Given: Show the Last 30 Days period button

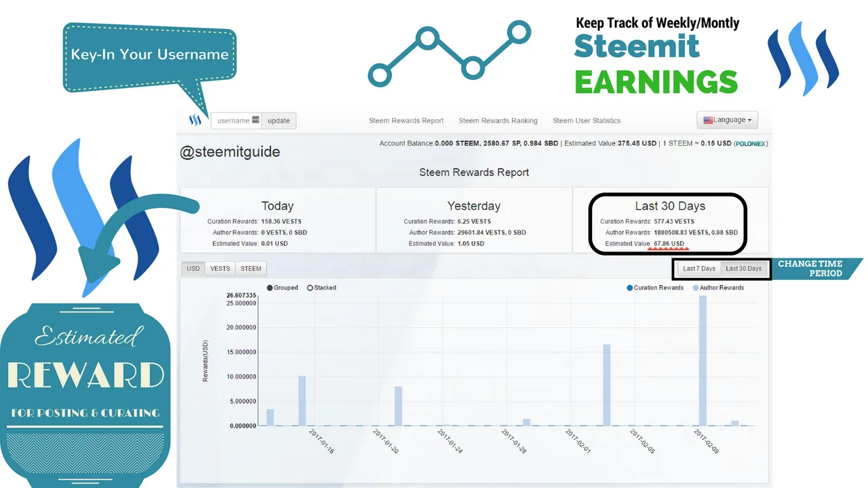Looking at the screenshot, I should click(744, 268).
